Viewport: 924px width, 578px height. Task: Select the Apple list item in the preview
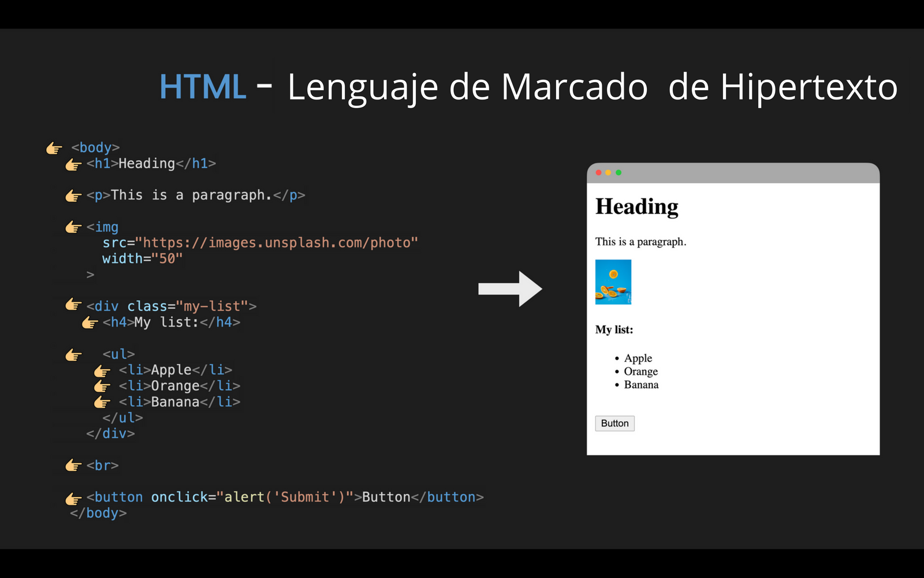638,358
